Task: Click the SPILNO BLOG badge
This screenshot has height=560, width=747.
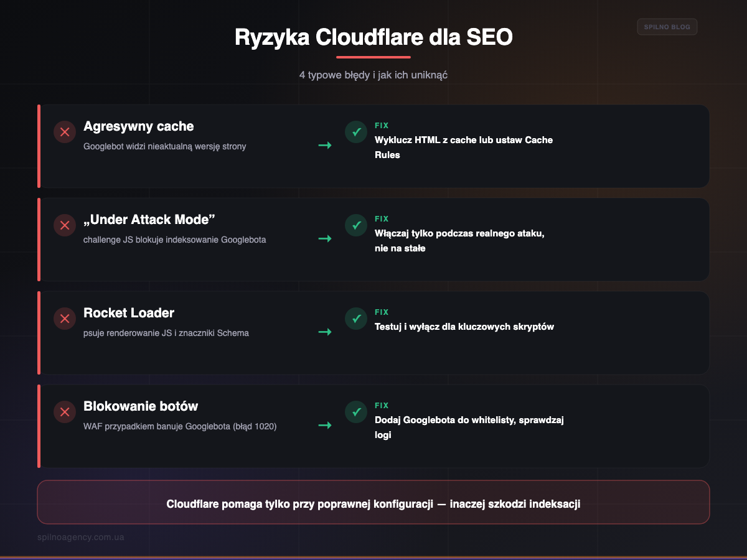Action: 667,27
